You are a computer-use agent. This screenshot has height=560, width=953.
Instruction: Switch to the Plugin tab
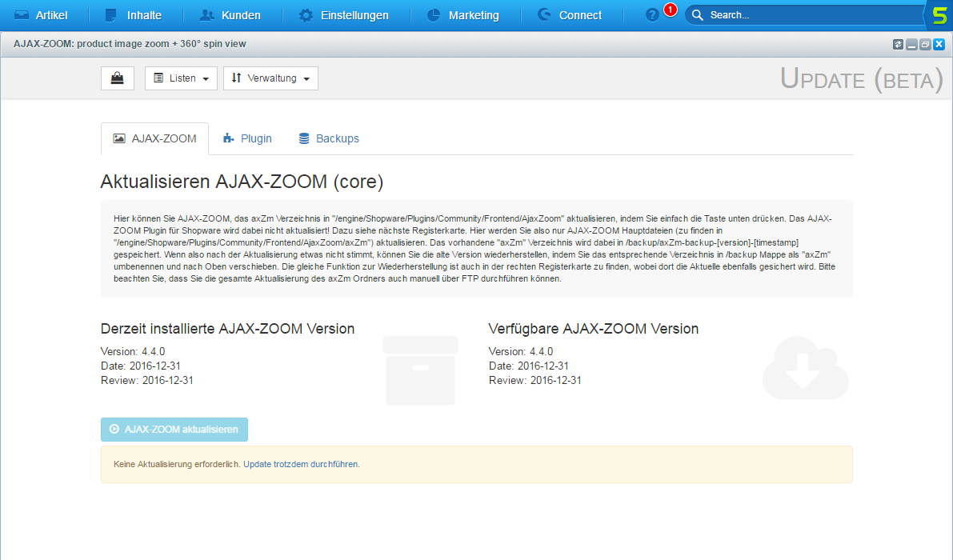click(247, 138)
